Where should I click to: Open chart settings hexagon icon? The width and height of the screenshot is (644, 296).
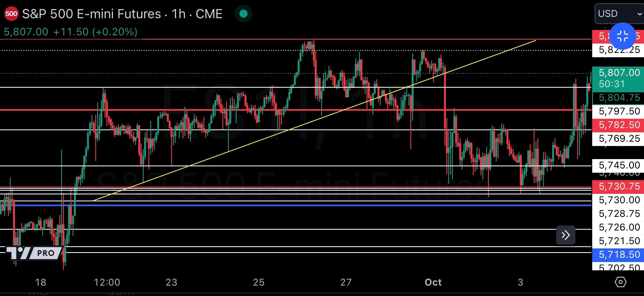(620, 282)
